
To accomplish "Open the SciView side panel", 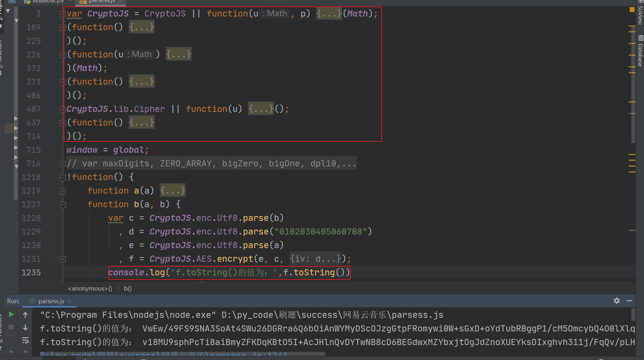I will tap(640, 15).
